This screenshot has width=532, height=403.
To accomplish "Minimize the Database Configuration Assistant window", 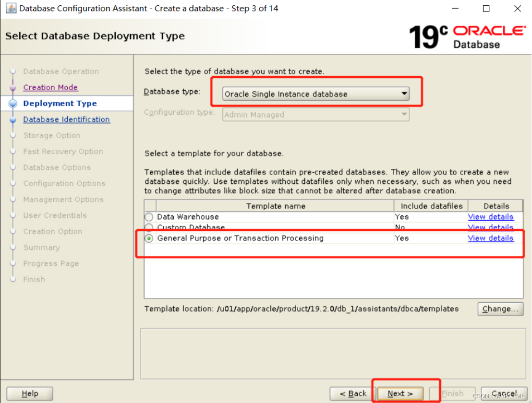I will [455, 9].
